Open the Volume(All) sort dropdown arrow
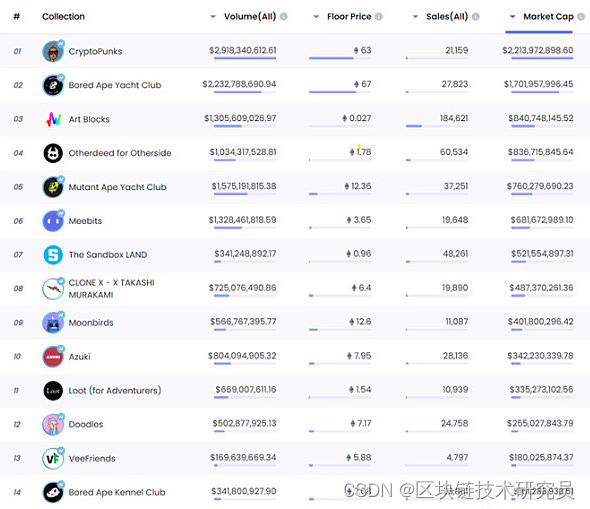Image resolution: width=590 pixels, height=509 pixels. pyautogui.click(x=213, y=17)
